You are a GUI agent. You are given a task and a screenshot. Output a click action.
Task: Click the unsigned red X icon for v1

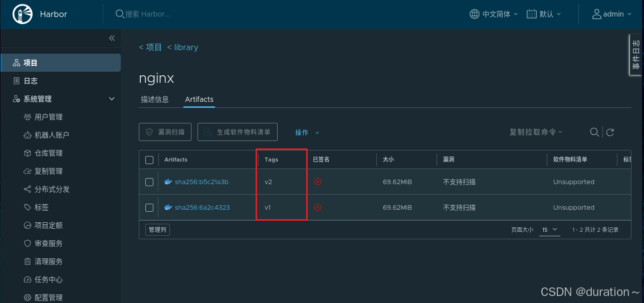click(x=317, y=207)
